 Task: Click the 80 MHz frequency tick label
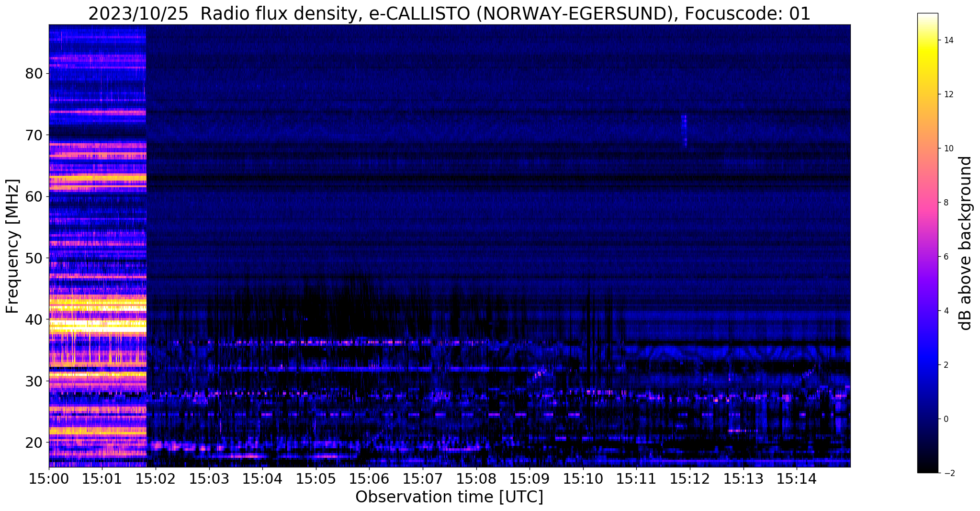pos(34,74)
